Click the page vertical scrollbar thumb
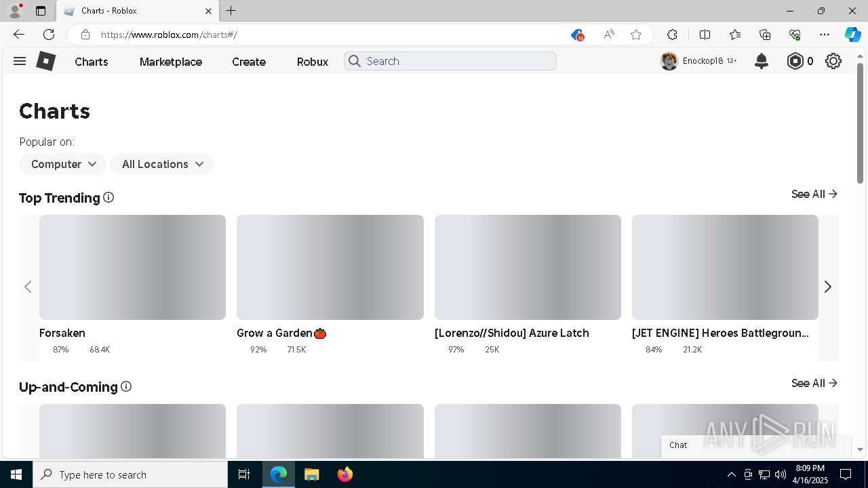 coord(860,123)
